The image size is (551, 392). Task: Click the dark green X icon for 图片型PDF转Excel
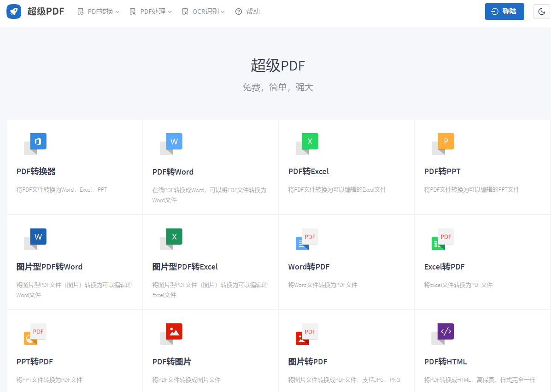pyautogui.click(x=171, y=239)
